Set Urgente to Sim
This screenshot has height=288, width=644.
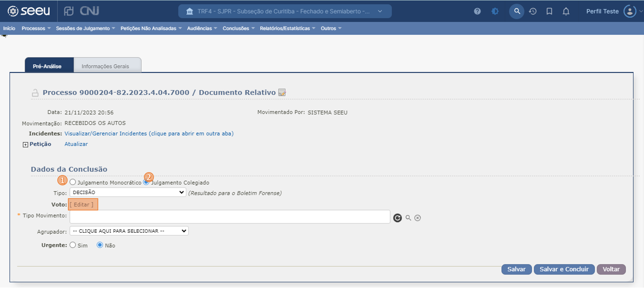(73, 245)
